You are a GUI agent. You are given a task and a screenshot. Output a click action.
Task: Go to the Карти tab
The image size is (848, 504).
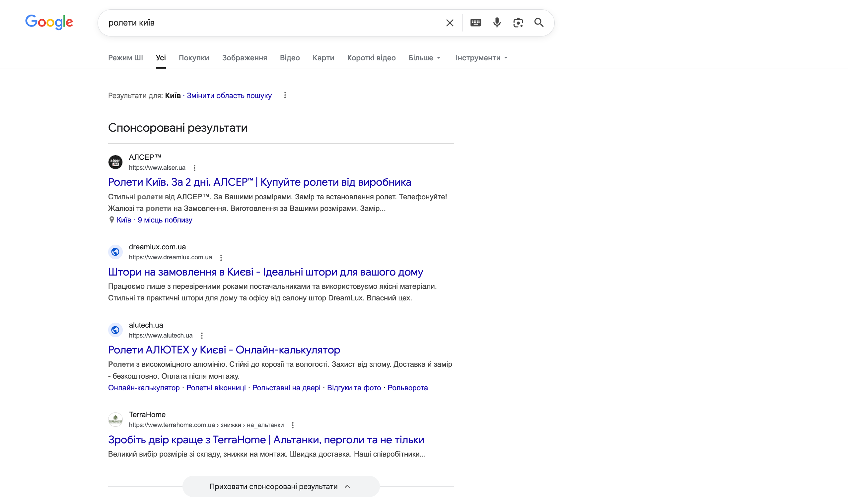click(323, 58)
